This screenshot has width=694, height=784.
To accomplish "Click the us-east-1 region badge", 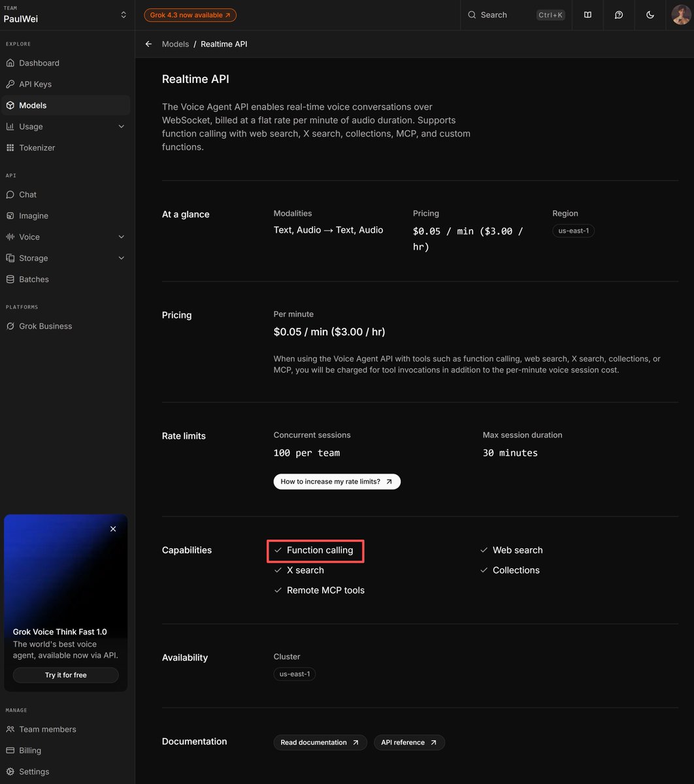I will [x=573, y=231].
